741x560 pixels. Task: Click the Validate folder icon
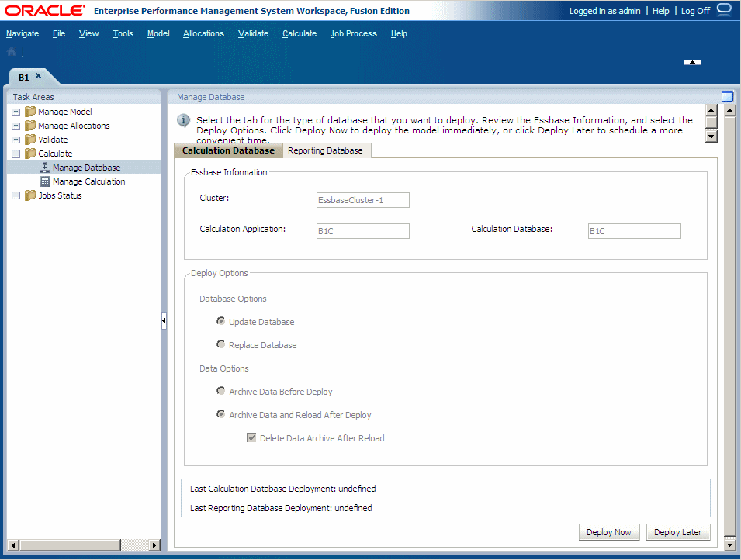(x=30, y=140)
